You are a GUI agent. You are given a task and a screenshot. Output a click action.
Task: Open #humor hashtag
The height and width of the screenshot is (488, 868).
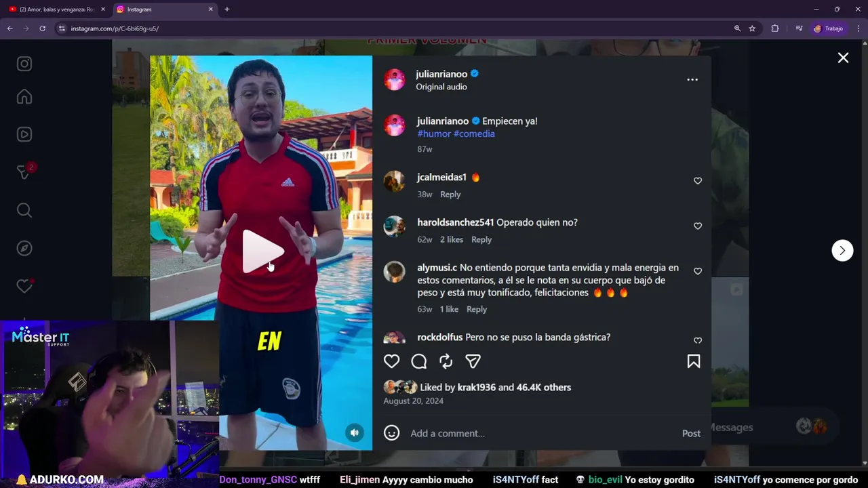point(434,134)
